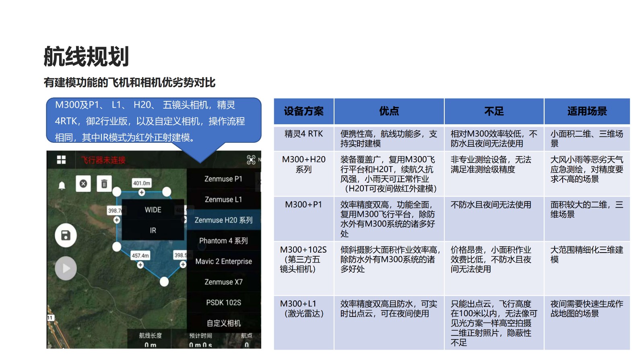Image resolution: width=644 pixels, height=362 pixels.
Task: Click the trash can delete icon
Action: (104, 184)
